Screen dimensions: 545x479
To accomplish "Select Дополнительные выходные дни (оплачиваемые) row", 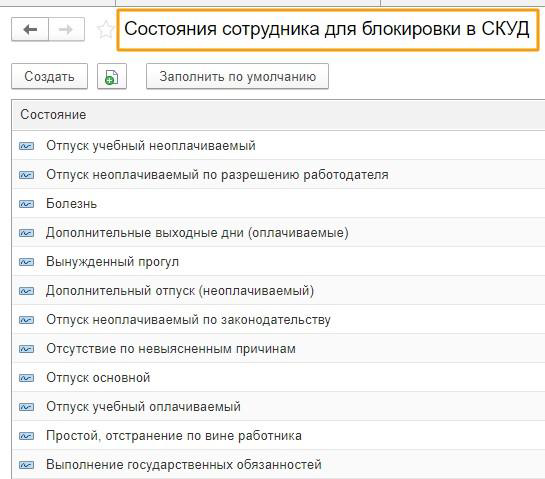I will coord(278,233).
